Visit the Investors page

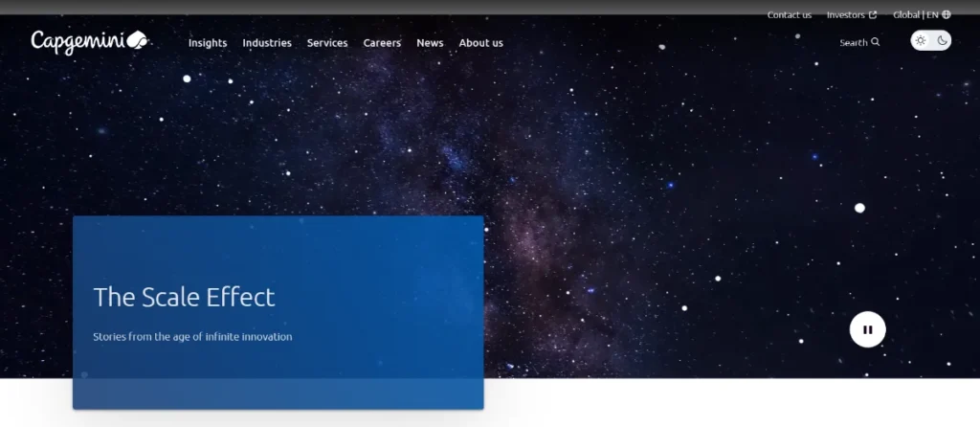[x=845, y=14]
